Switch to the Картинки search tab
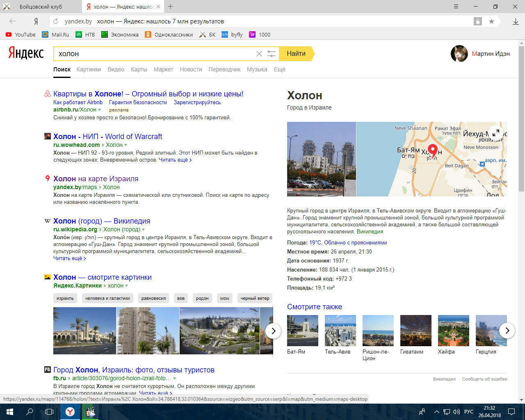This screenshot has width=525, height=420. [89, 69]
